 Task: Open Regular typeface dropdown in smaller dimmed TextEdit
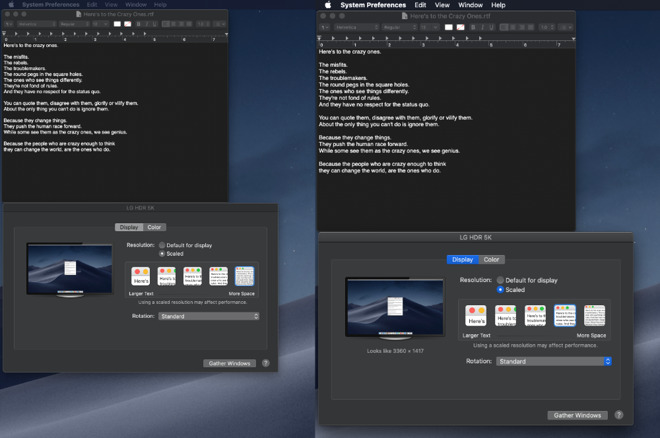pos(75,24)
